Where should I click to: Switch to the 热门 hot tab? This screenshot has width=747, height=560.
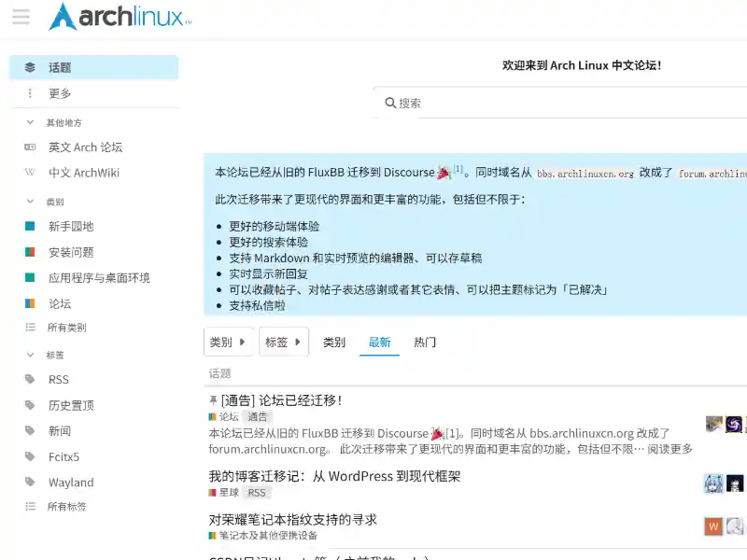click(x=425, y=342)
